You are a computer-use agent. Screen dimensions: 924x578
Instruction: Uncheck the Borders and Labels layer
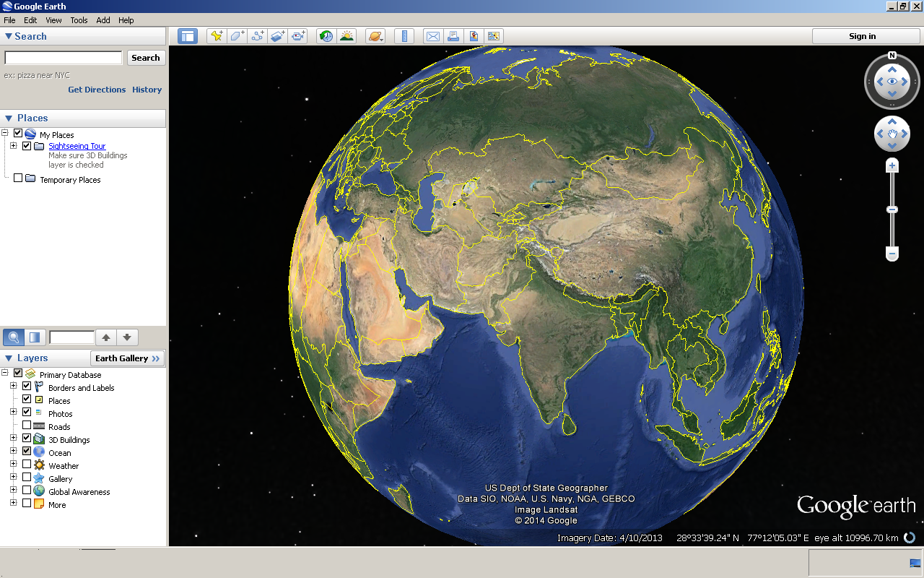click(x=27, y=387)
